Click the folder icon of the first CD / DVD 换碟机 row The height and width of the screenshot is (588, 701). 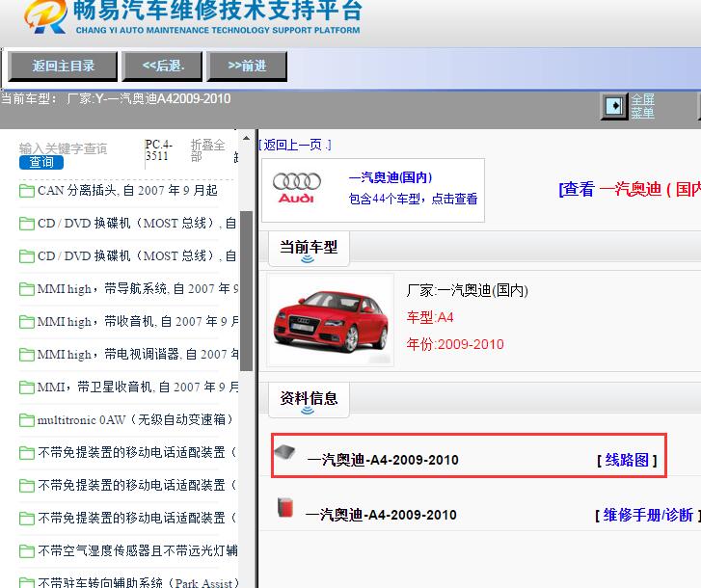[27, 223]
